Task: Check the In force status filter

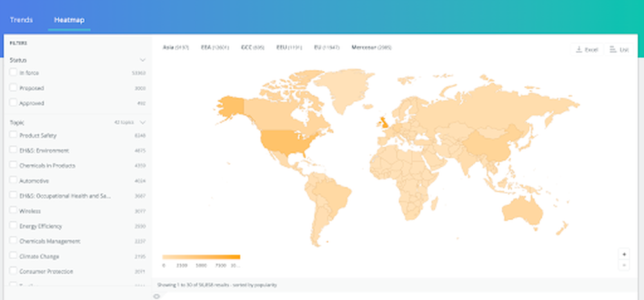Action: tap(13, 72)
